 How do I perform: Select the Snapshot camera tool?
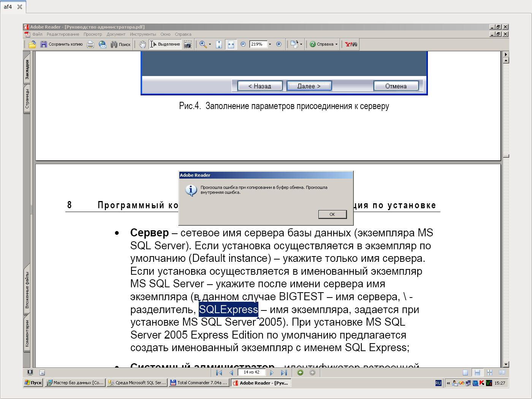tap(187, 44)
